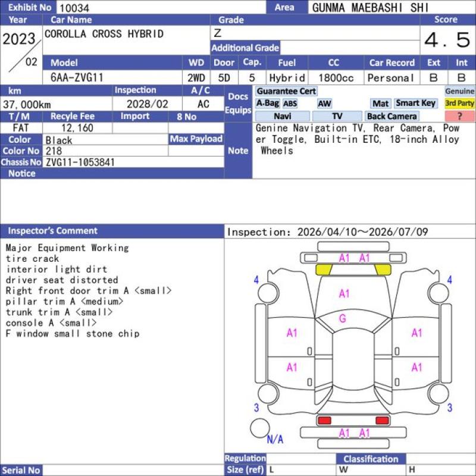
Task: Click the Smart Key badge
Action: [415, 104]
